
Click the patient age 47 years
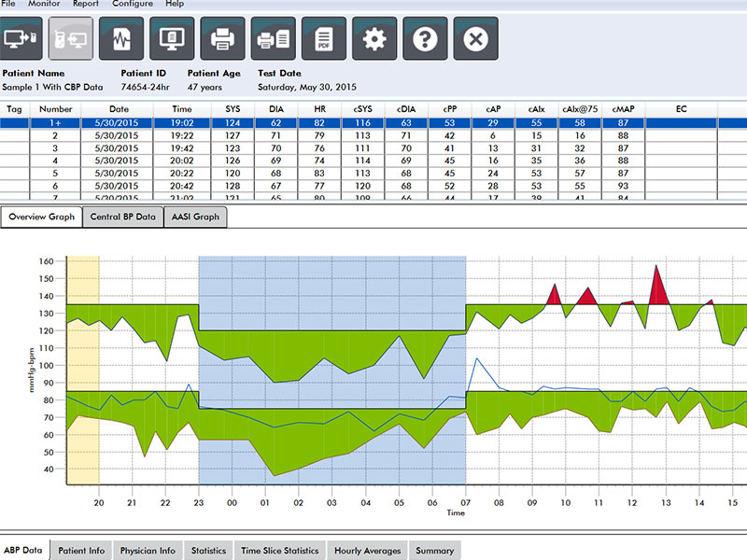204,87
